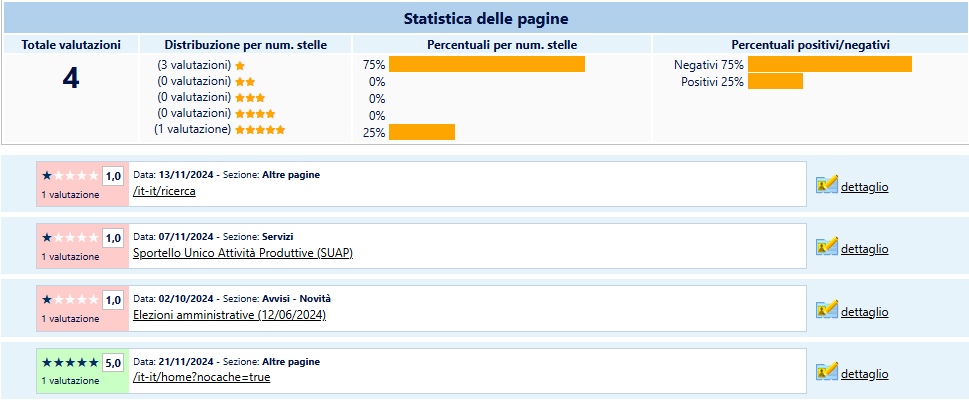This screenshot has width=969, height=400.
Task: Open the /it-it/home?nocache=true link
Action: (x=201, y=377)
